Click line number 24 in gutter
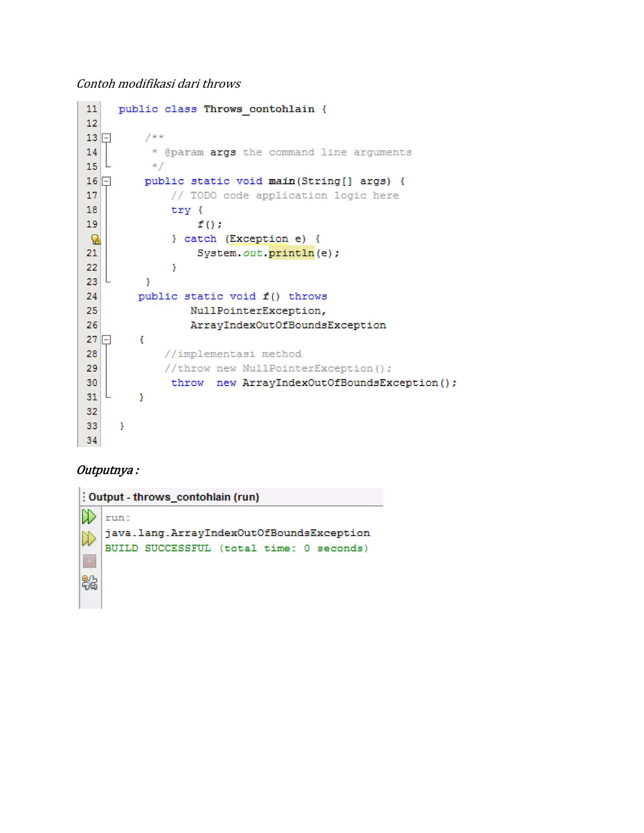 pyautogui.click(x=92, y=296)
